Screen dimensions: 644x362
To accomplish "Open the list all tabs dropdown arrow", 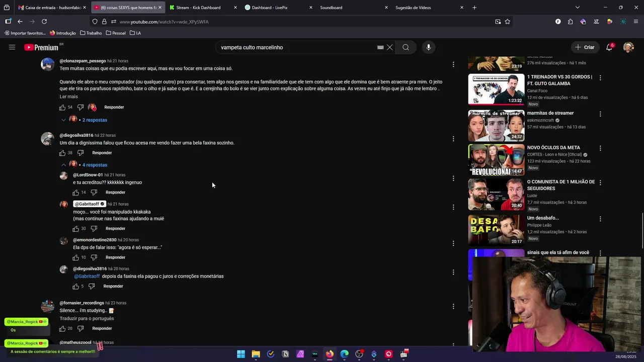I will pyautogui.click(x=577, y=8).
